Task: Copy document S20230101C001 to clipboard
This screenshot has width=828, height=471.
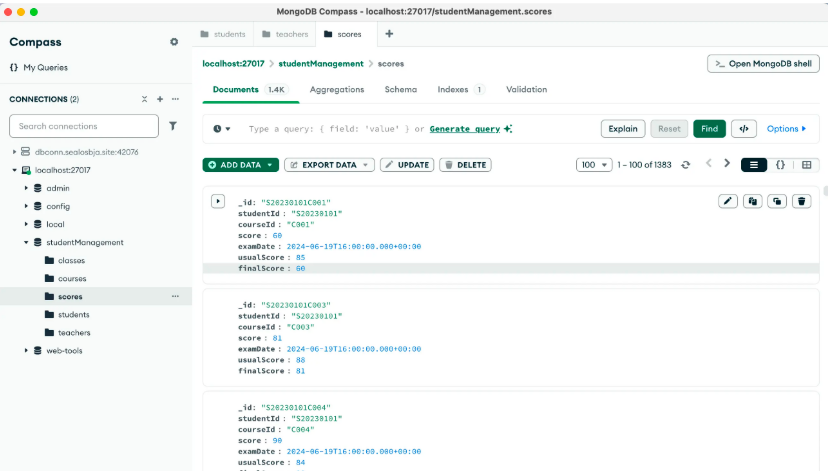Action: tap(752, 201)
